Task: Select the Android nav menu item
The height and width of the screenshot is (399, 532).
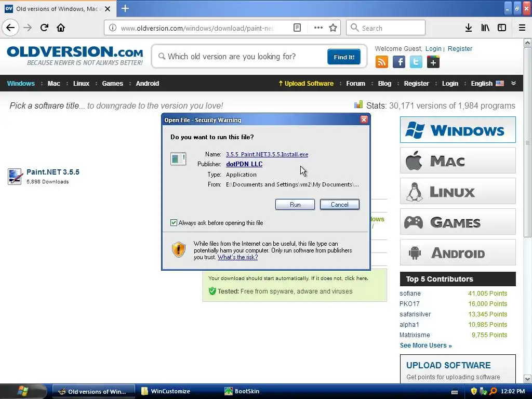Action: coord(147,84)
